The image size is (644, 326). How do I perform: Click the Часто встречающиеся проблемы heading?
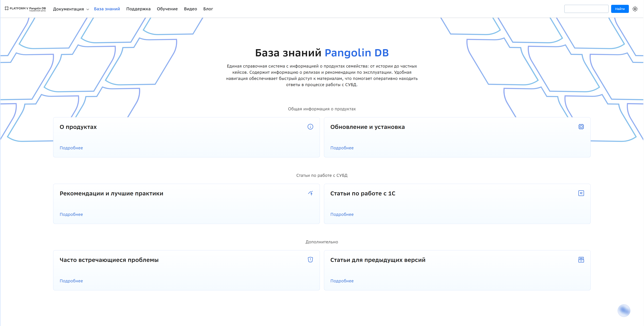click(109, 260)
